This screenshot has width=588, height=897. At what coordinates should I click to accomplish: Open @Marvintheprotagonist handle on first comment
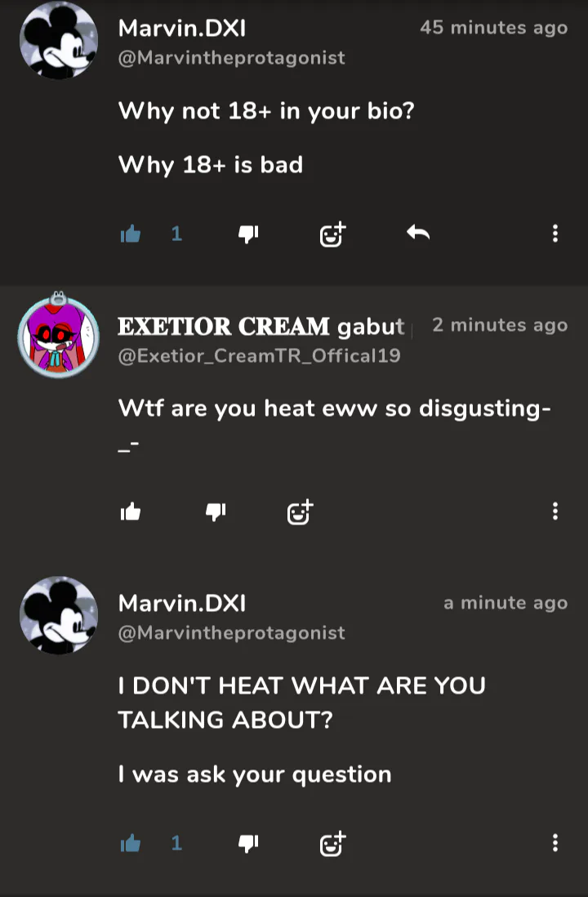coord(232,58)
